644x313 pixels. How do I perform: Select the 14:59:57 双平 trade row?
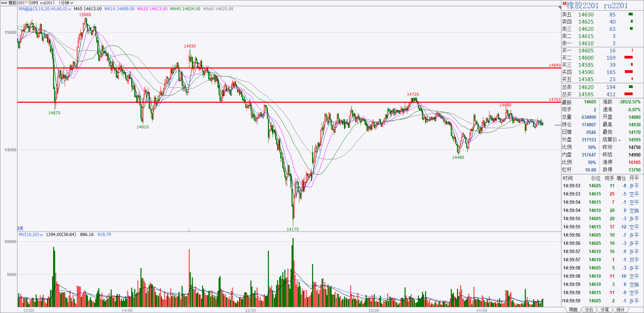coord(603,260)
